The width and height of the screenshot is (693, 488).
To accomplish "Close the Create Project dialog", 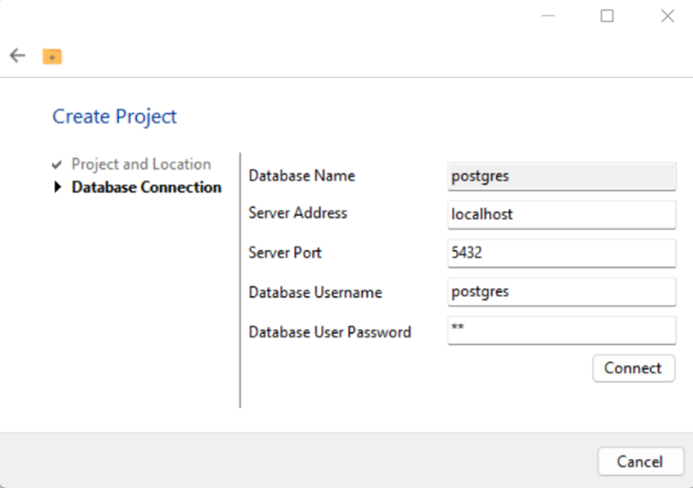I will (667, 16).
